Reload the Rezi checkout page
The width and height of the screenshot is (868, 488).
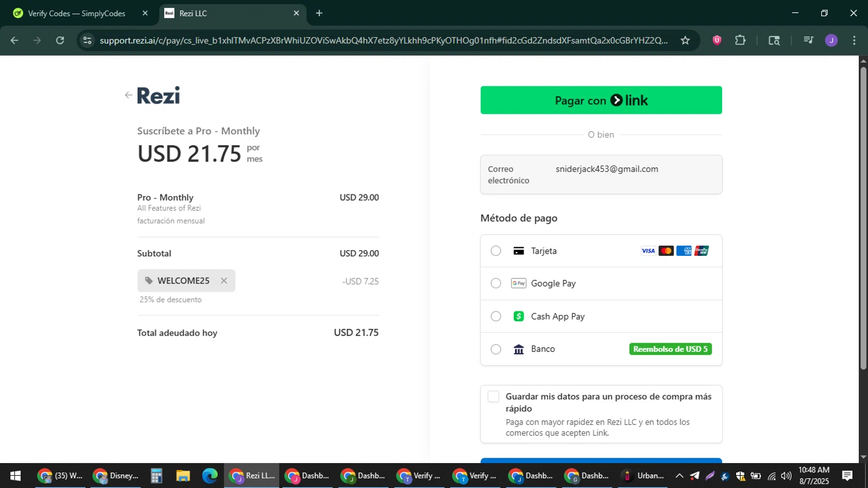60,41
